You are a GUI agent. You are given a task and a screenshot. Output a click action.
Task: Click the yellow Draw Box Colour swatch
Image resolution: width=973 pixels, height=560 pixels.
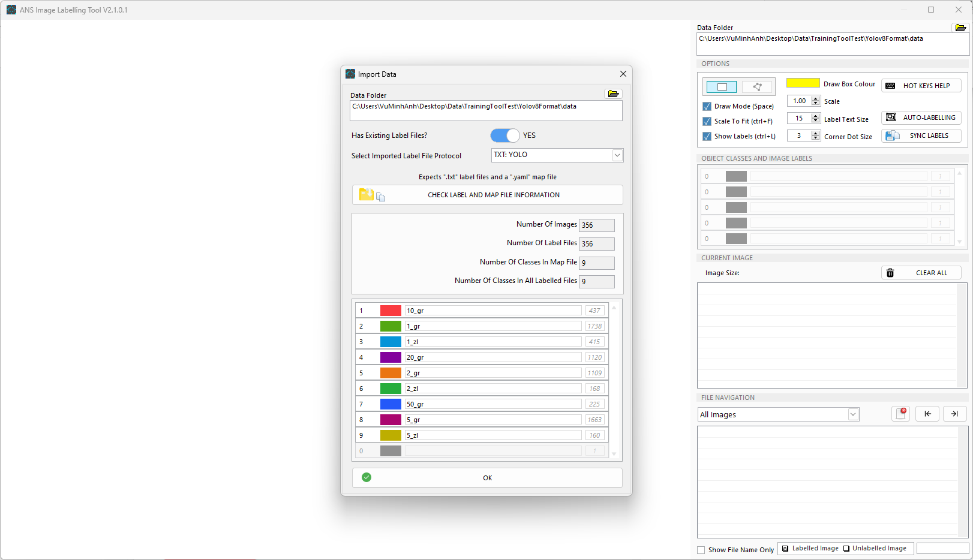(x=803, y=83)
